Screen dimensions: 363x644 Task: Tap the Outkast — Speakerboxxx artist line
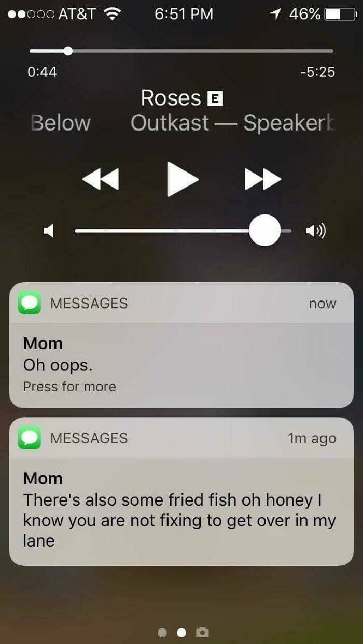pos(233,123)
